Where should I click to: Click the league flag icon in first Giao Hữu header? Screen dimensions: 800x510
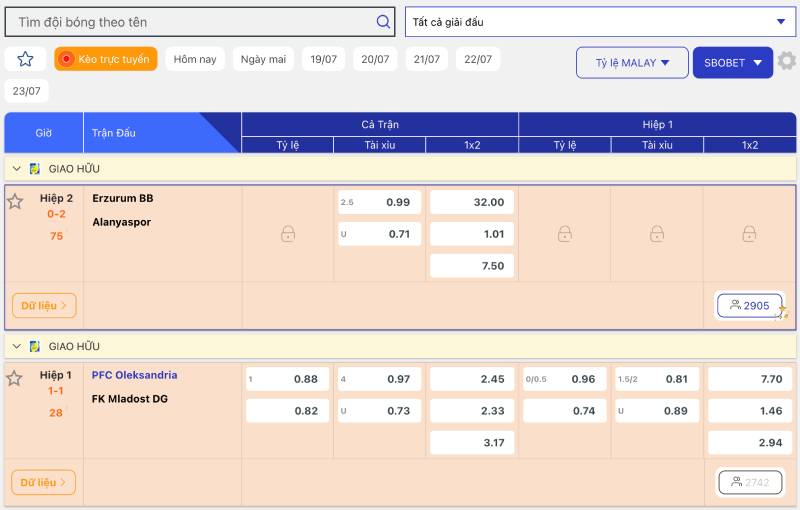[35, 169]
